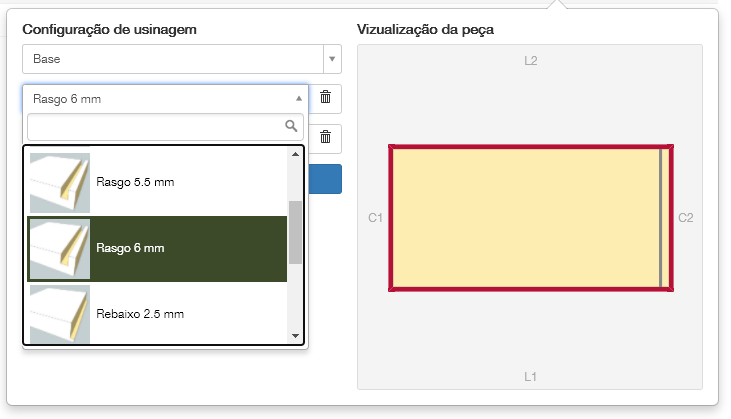Click the scroll up arrow in list
The image size is (731, 419).
295,154
